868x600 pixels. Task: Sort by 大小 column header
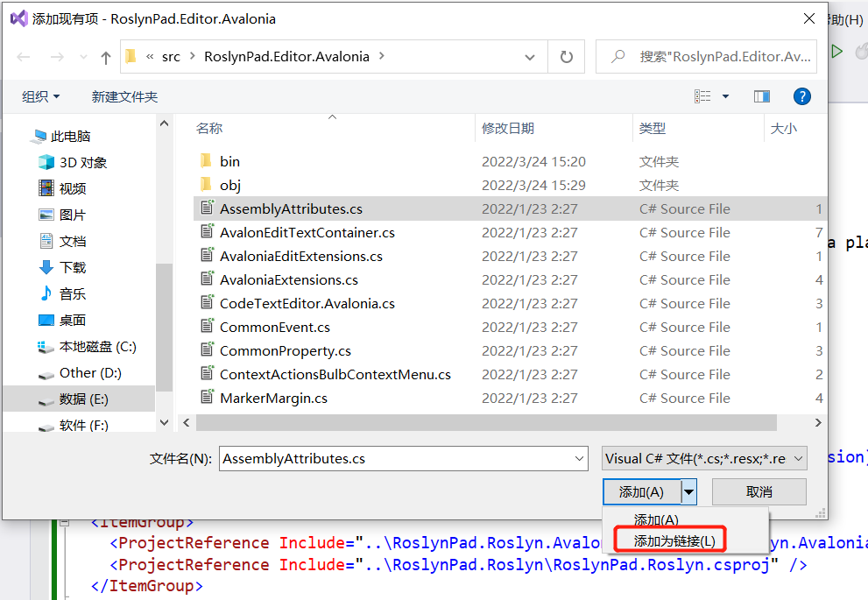tap(784, 129)
